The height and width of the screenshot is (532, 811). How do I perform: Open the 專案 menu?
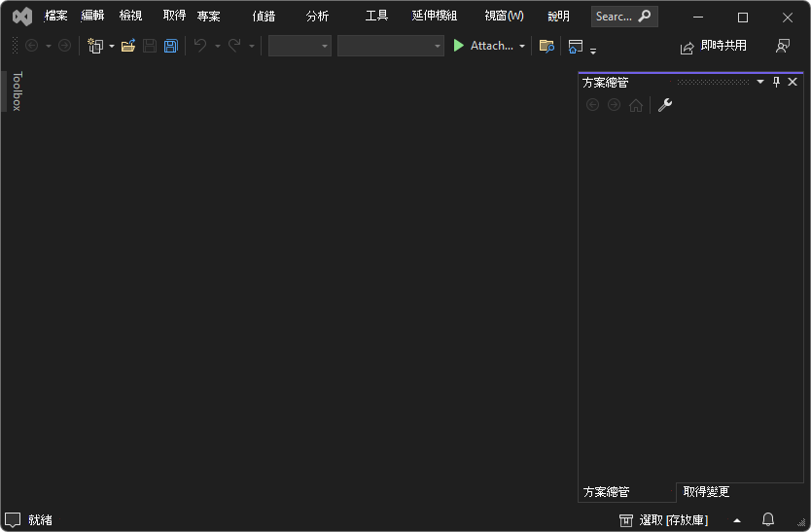pyautogui.click(x=208, y=17)
